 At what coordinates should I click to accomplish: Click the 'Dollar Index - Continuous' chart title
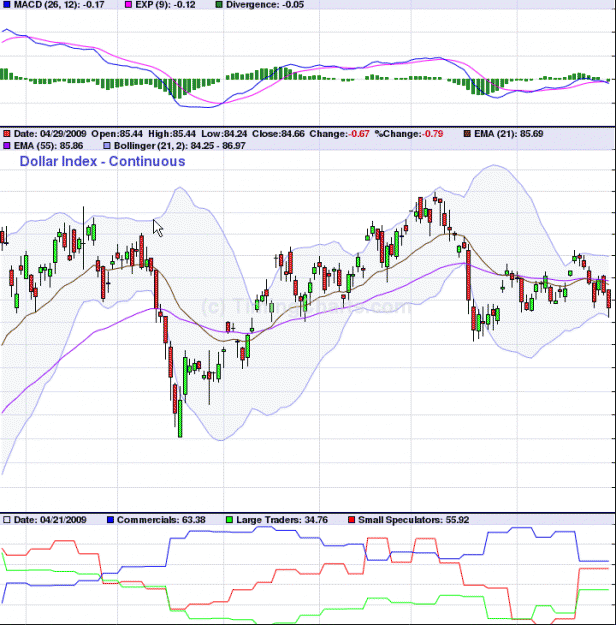102,161
